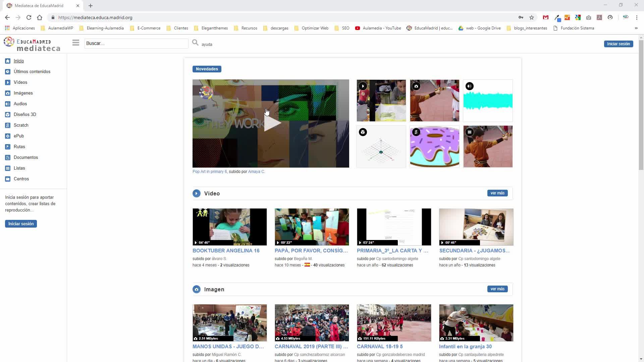Reload the page in the browser

[x=29, y=17]
